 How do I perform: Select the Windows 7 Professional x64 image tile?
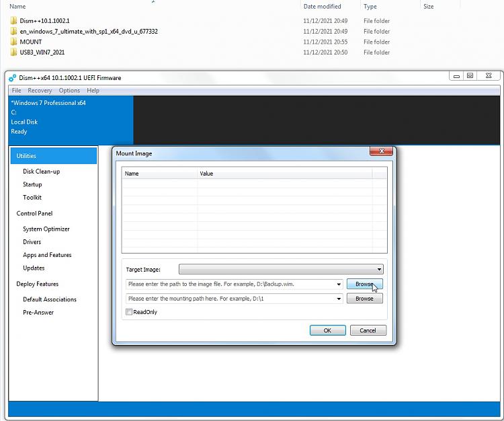[x=71, y=120]
